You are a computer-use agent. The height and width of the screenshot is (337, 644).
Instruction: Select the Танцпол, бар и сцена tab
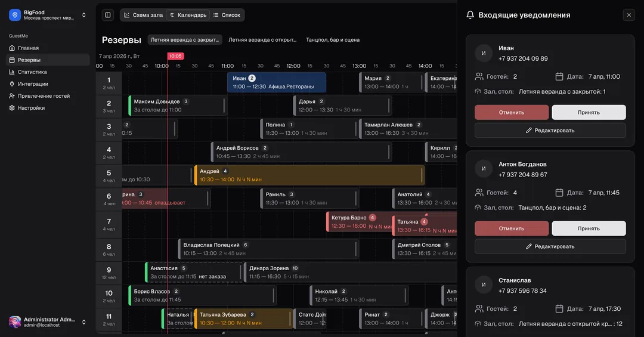333,40
